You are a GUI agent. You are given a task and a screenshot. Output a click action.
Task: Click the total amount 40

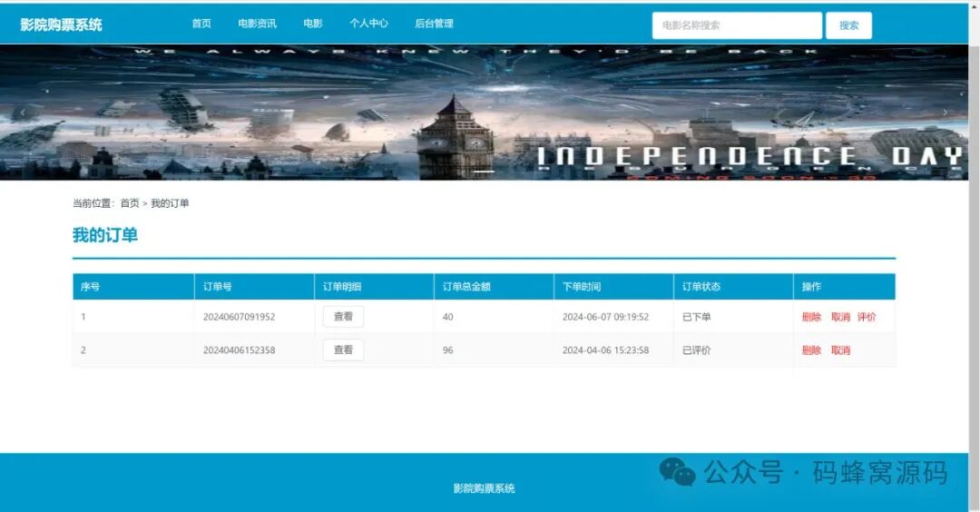click(x=447, y=317)
